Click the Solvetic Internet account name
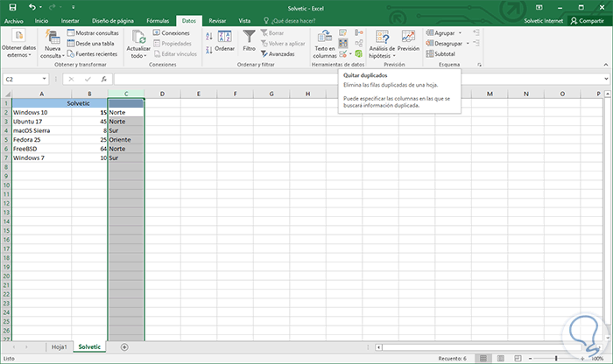Screen dimensions: 613x364 [544, 21]
